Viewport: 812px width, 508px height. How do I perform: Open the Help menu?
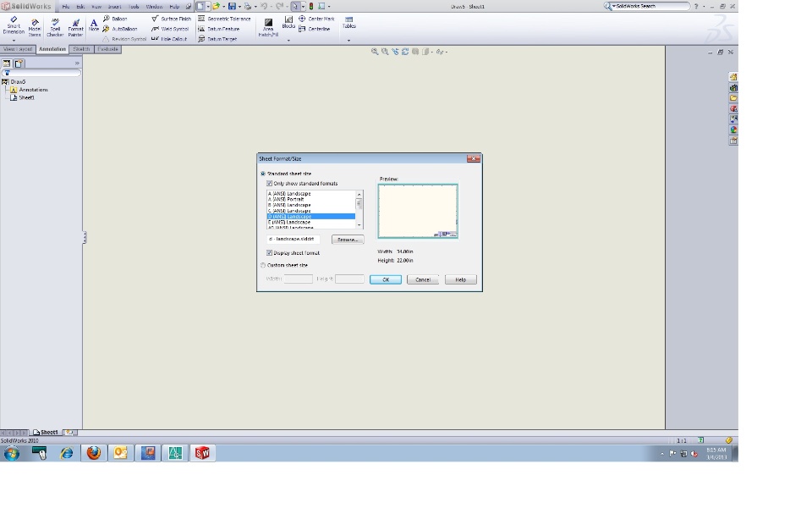click(x=174, y=7)
